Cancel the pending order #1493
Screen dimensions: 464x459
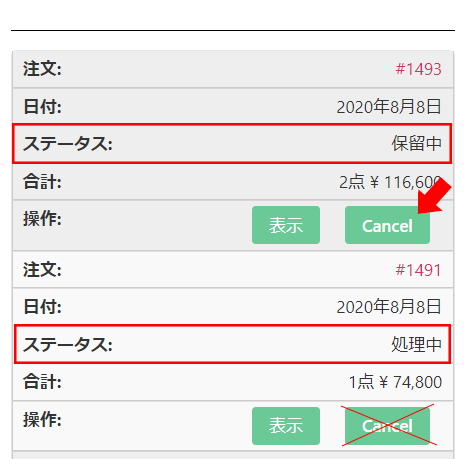pos(387,225)
